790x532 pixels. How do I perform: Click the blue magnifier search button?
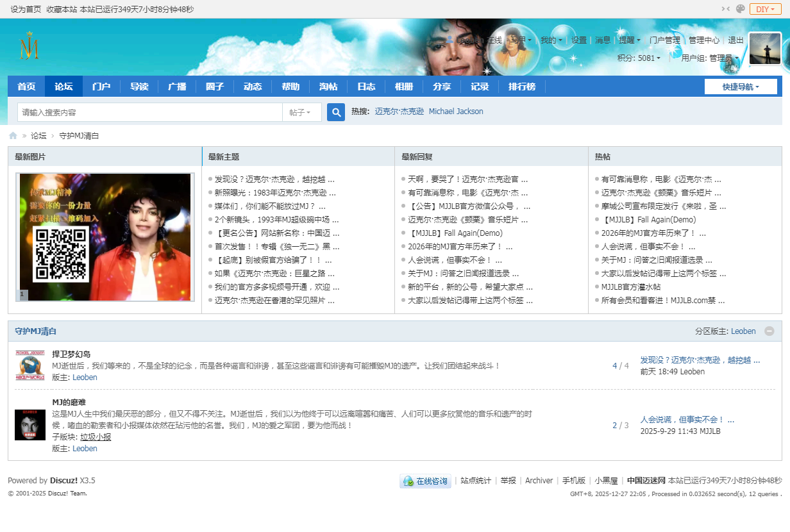(x=336, y=112)
